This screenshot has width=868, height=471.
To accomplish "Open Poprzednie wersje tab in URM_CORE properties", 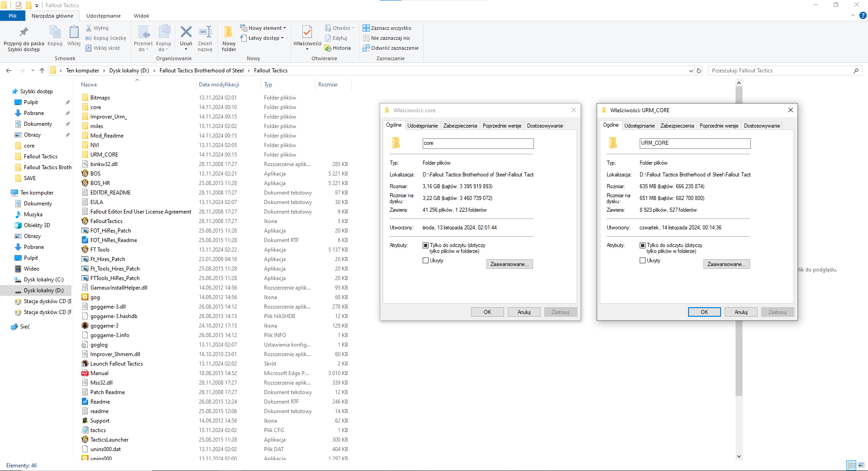I will click(x=719, y=126).
